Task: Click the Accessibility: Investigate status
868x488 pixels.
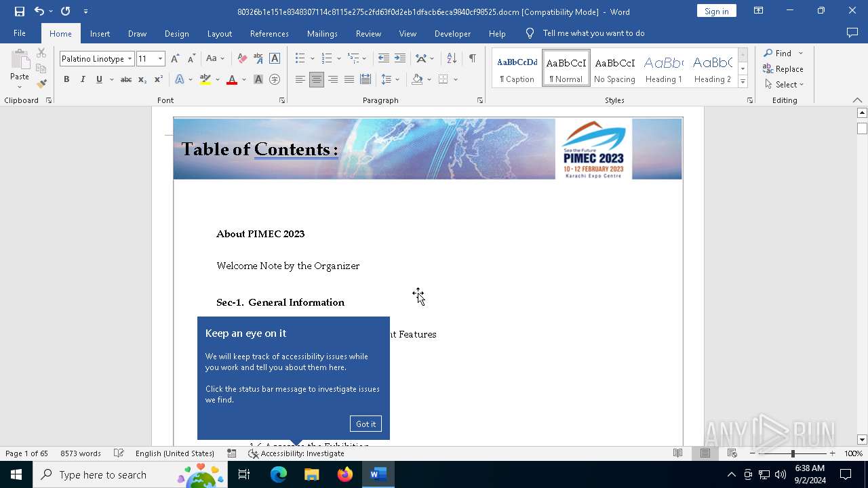Action: point(296,453)
